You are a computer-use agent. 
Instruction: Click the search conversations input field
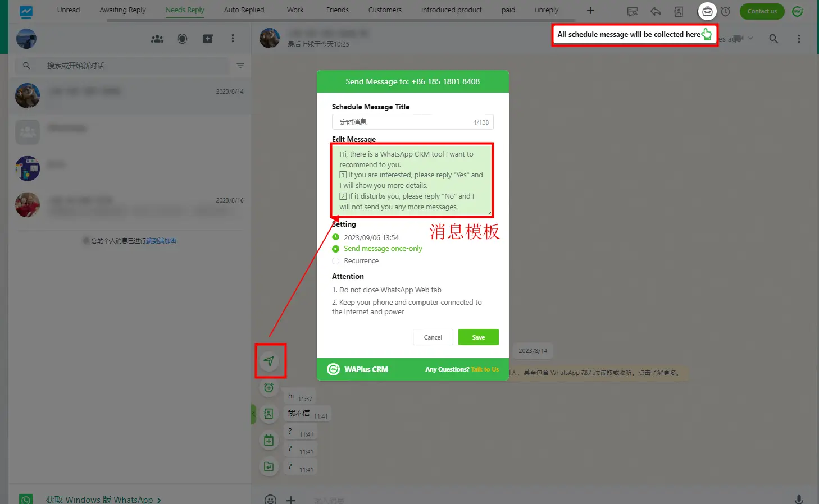pos(124,66)
